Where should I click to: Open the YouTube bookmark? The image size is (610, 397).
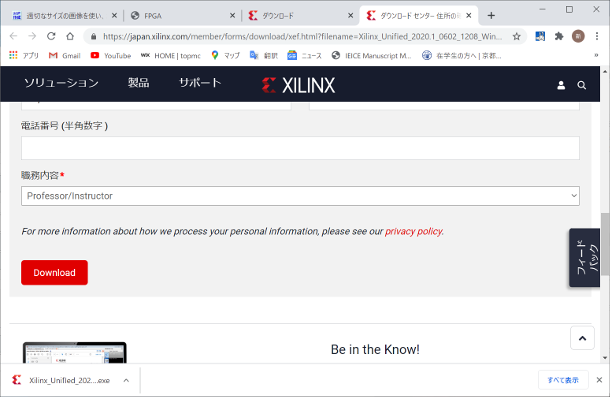[111, 56]
